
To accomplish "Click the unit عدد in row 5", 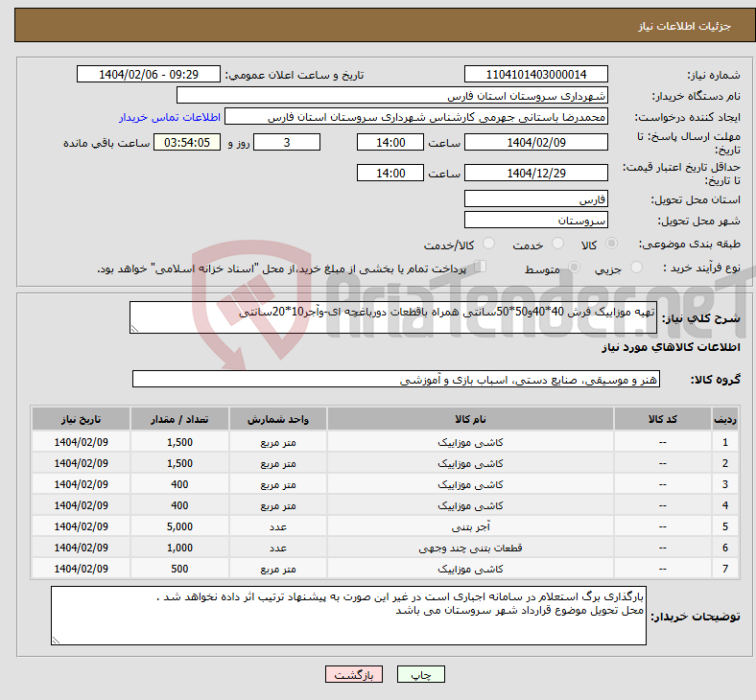I will pos(278,527).
